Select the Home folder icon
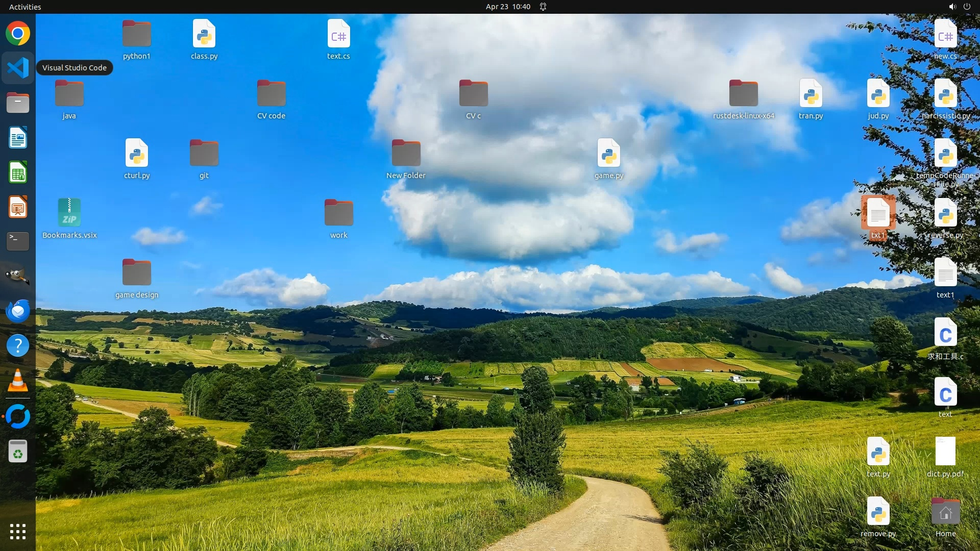The image size is (980, 551). point(945,512)
